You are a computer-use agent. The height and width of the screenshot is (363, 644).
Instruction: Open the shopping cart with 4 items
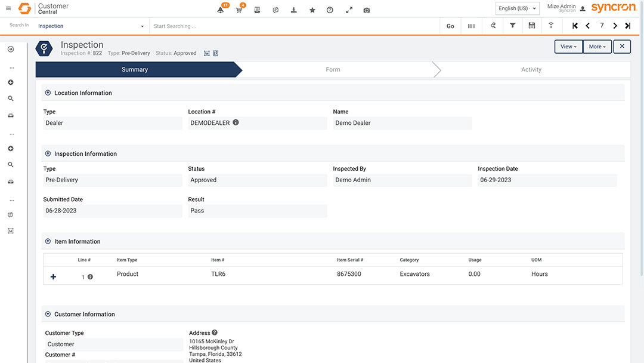239,10
